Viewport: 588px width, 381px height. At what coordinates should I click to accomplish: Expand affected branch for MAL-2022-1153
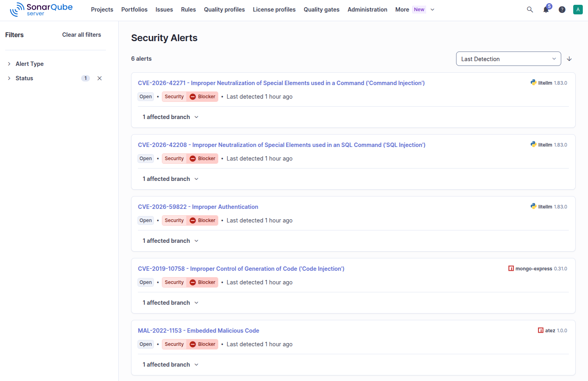pyautogui.click(x=171, y=365)
